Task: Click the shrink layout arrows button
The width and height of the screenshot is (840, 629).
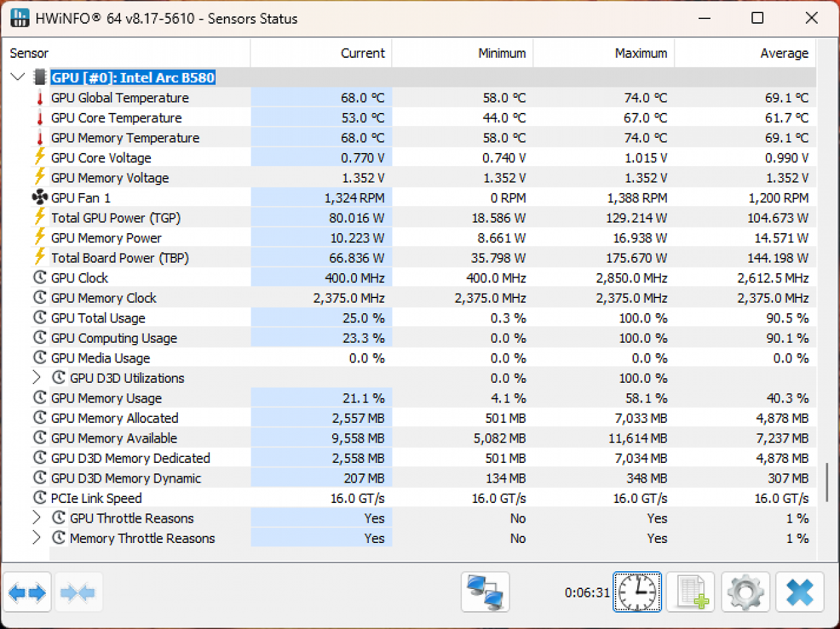Action: 78,593
